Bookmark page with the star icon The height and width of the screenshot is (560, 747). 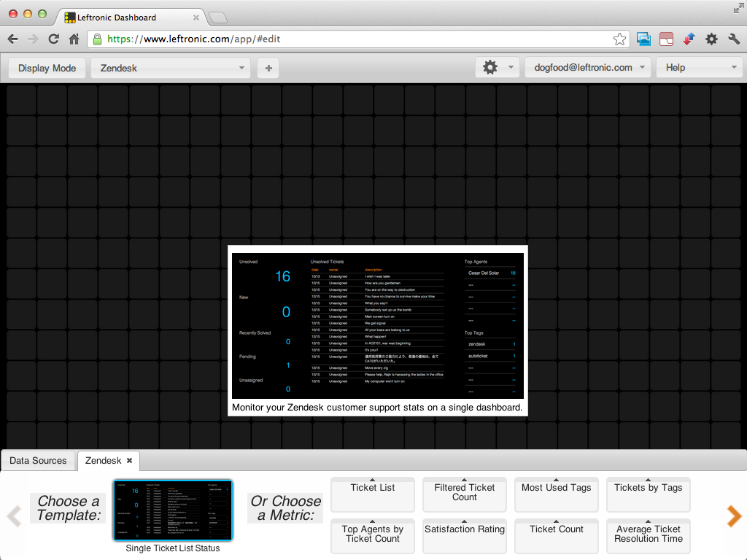point(619,39)
